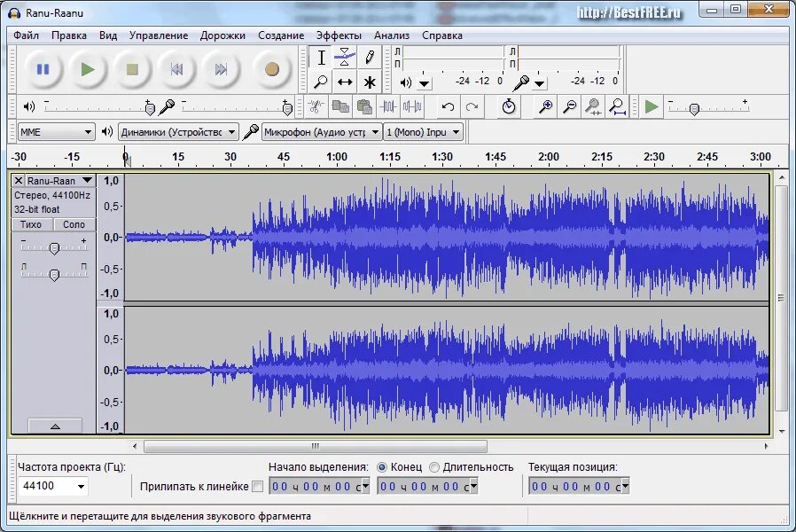Image resolution: width=796 pixels, height=532 pixels.
Task: Select the Envelope tool
Action: (345, 58)
